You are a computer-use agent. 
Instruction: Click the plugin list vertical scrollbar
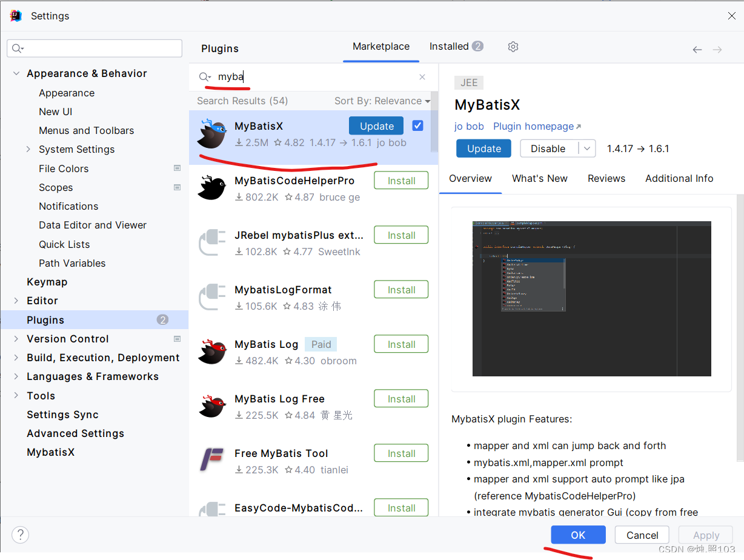point(434,121)
